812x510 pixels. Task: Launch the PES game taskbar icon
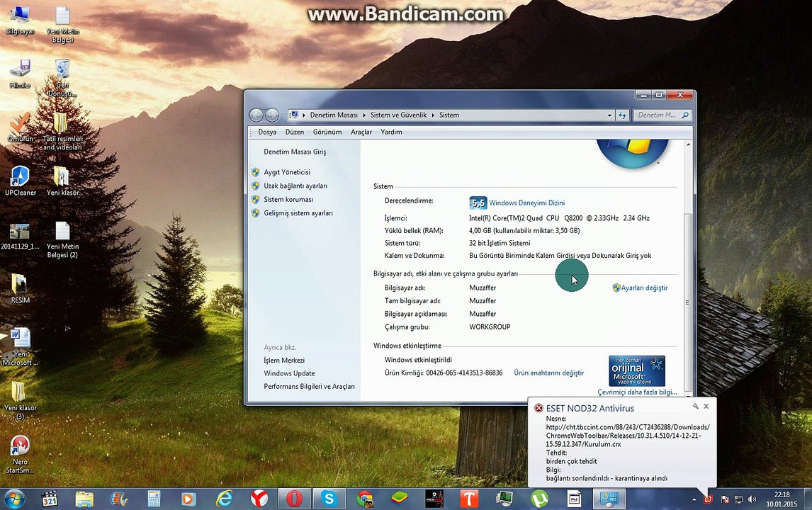pyautogui.click(x=434, y=499)
